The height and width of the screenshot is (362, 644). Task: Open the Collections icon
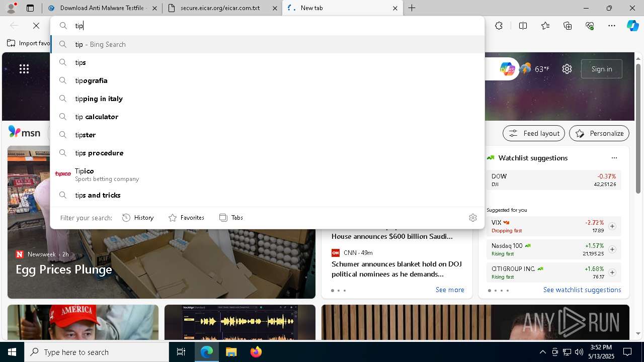(568, 26)
